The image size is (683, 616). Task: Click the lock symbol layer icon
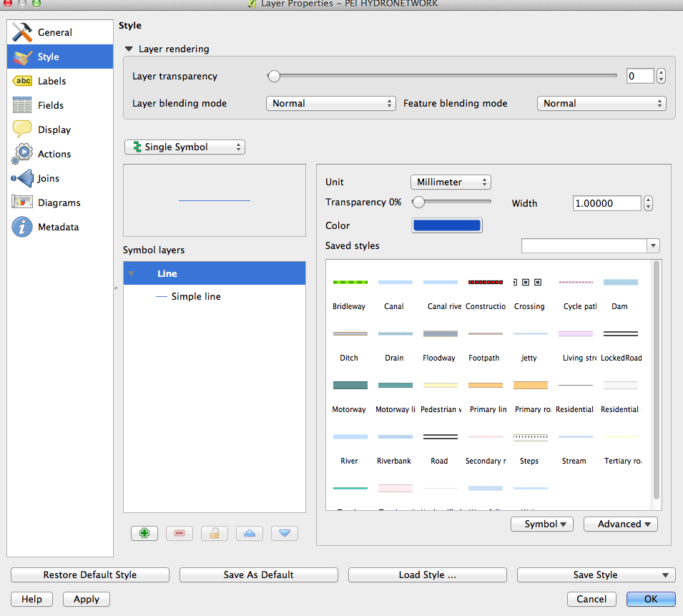[214, 534]
